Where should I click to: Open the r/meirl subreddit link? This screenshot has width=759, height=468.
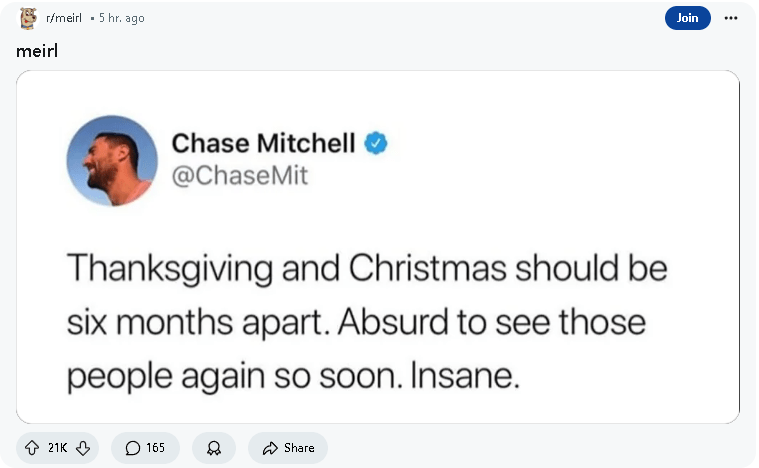tap(64, 18)
